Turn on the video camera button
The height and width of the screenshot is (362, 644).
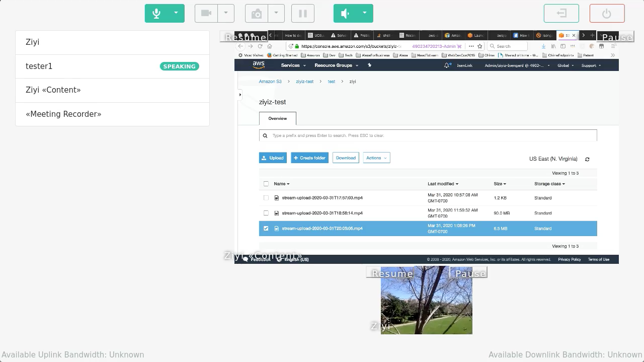click(206, 14)
